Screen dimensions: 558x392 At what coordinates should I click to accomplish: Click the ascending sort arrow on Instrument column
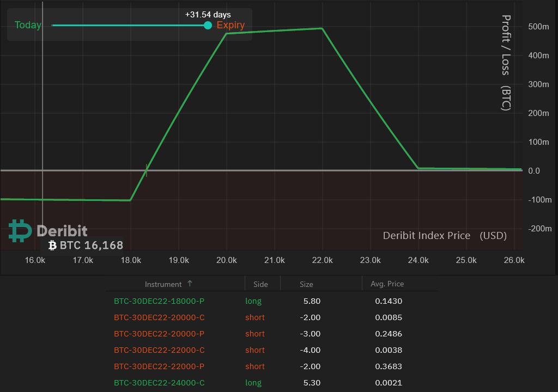point(190,283)
